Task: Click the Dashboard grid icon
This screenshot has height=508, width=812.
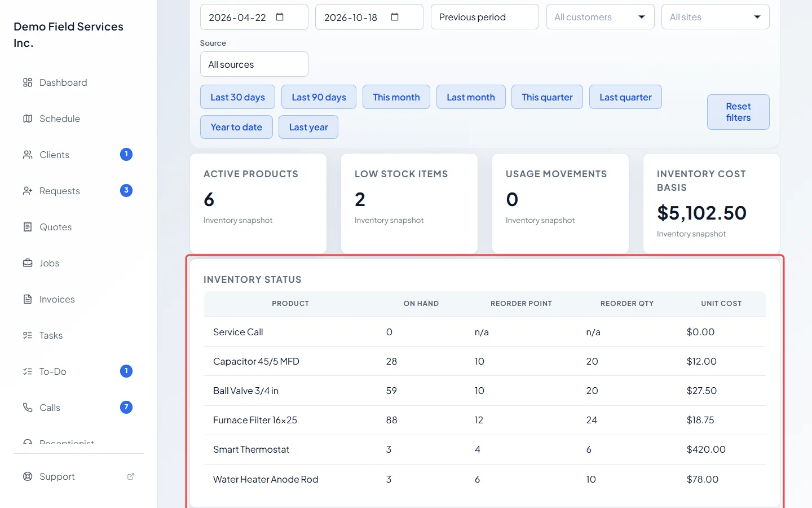Action: tap(28, 82)
